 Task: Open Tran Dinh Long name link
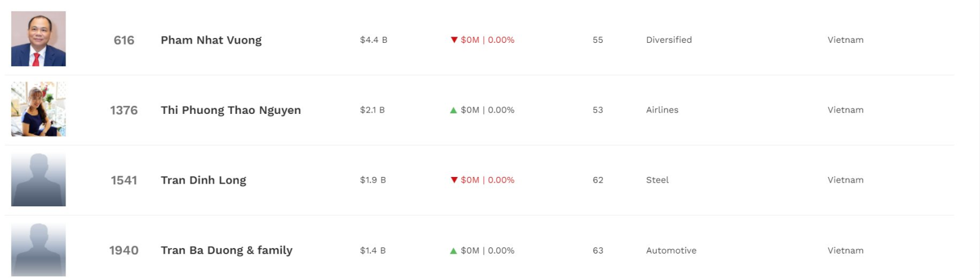coord(203,180)
